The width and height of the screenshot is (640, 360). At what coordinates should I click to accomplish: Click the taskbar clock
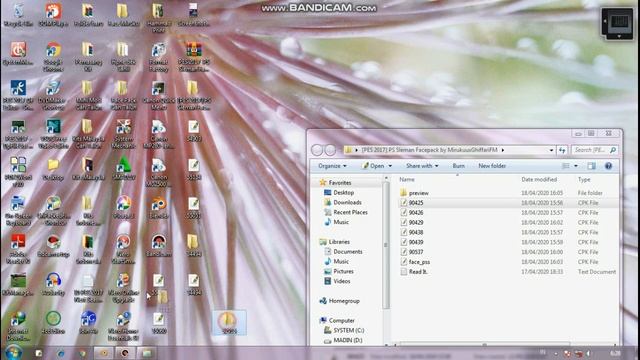(x=616, y=353)
